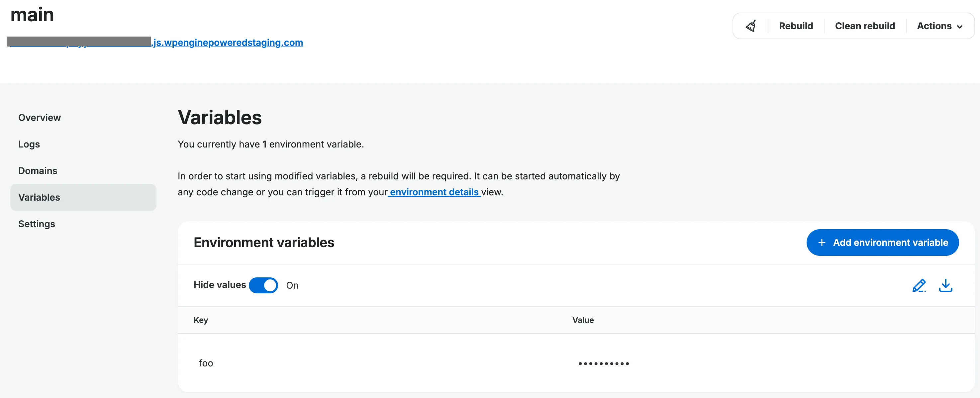The height and width of the screenshot is (398, 980).
Task: Click the Domains sidebar item
Action: click(38, 170)
